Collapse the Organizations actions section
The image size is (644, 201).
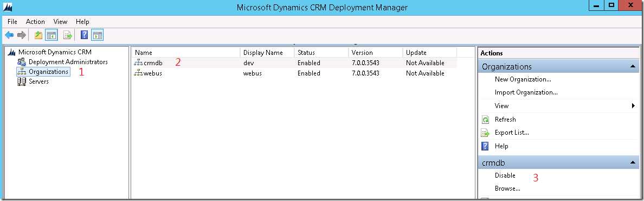(x=633, y=67)
